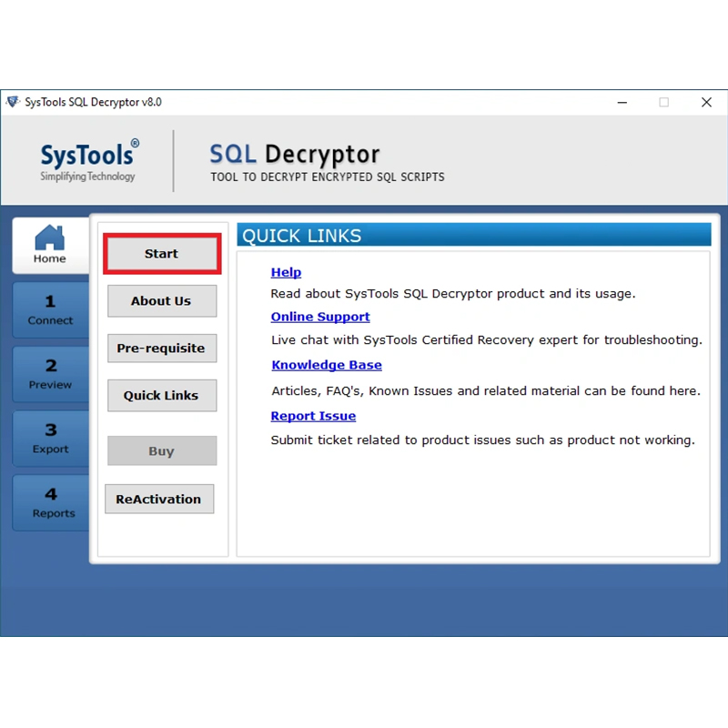
Task: Go to step 1 Connect tab
Action: click(50, 309)
